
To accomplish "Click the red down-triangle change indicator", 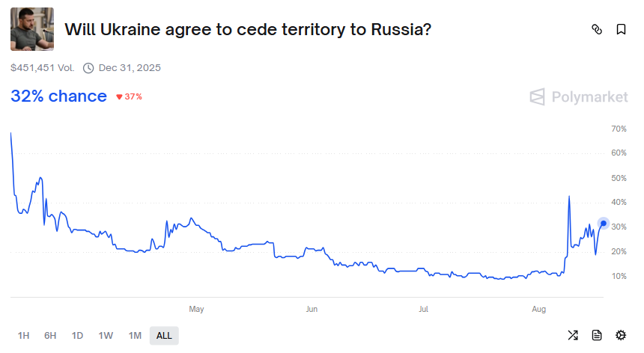I will tap(119, 96).
